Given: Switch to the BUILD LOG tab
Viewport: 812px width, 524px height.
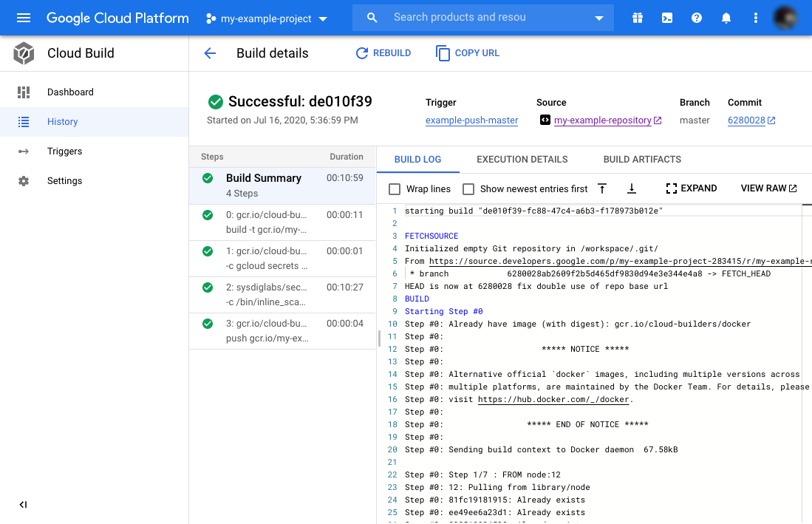Looking at the screenshot, I should click(417, 160).
